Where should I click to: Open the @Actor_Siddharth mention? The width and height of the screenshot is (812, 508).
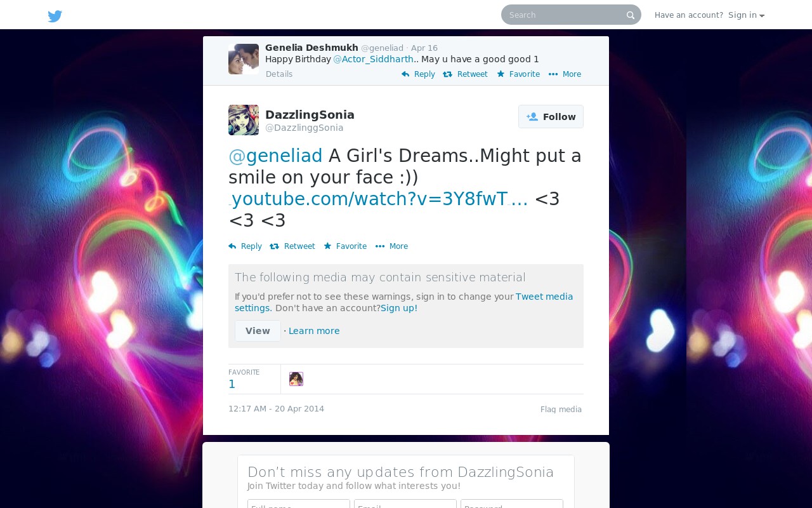click(x=374, y=59)
